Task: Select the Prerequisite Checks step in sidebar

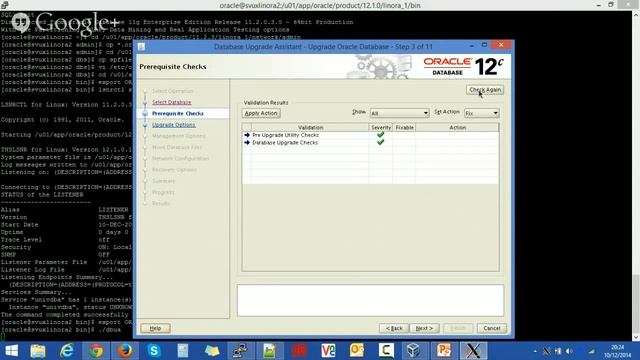Action: coord(178,113)
